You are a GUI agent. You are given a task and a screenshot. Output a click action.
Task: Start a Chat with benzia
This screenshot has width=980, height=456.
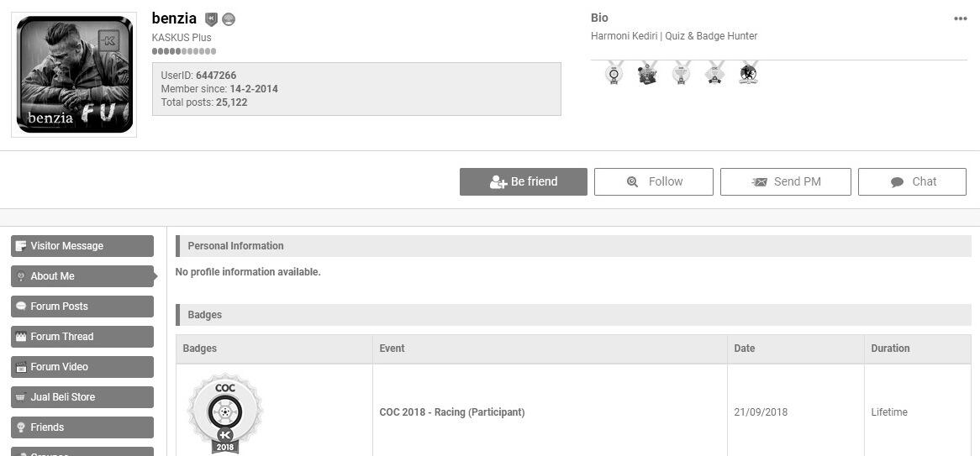(x=912, y=181)
